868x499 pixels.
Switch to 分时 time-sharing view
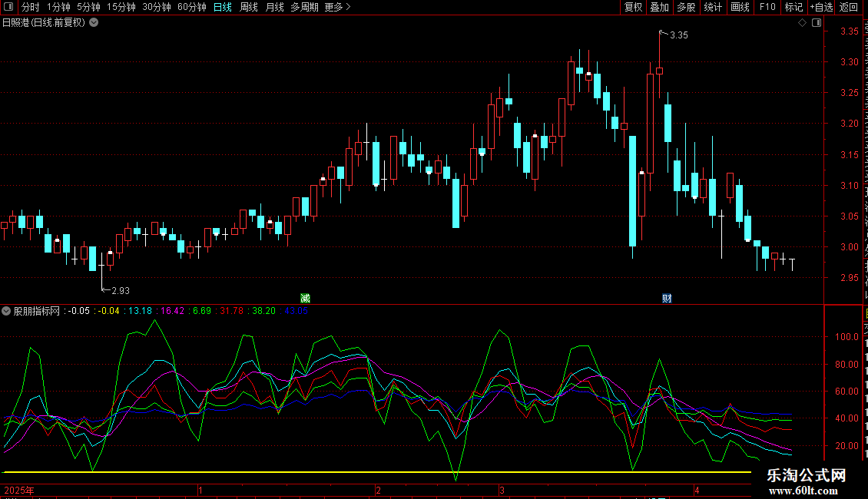click(x=31, y=7)
